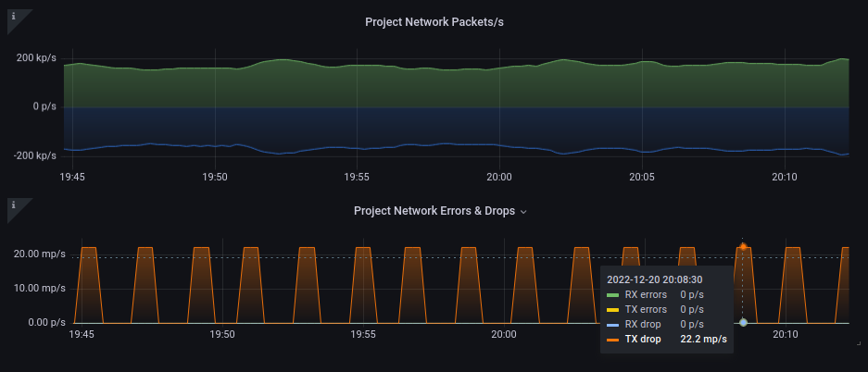Click 20:00 time label on packets chart

click(499, 177)
